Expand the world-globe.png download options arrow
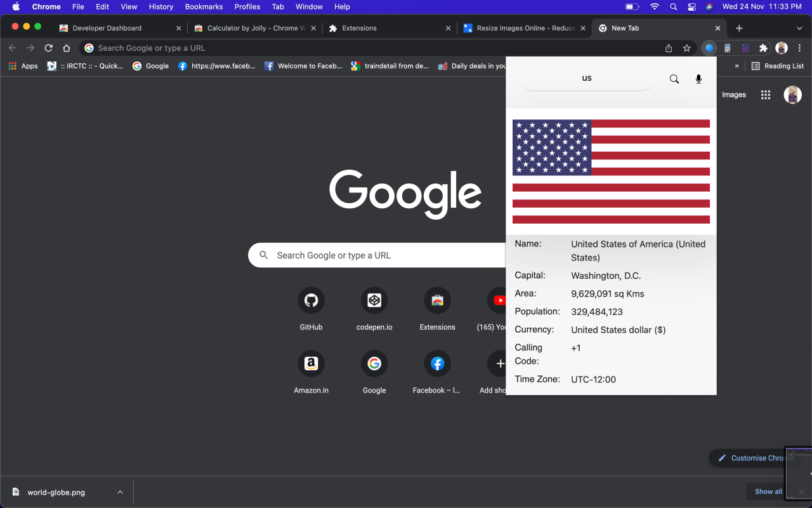Screen dimensions: 812x508 click(x=120, y=492)
